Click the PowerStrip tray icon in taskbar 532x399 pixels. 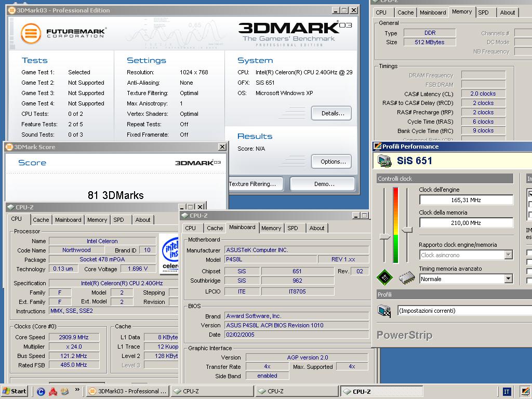(x=526, y=392)
